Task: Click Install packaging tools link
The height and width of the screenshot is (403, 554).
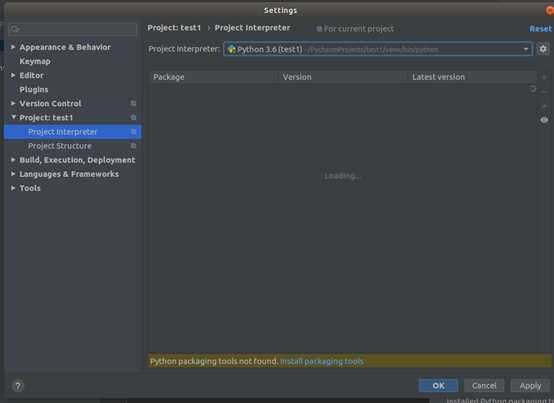Action: [x=322, y=361]
